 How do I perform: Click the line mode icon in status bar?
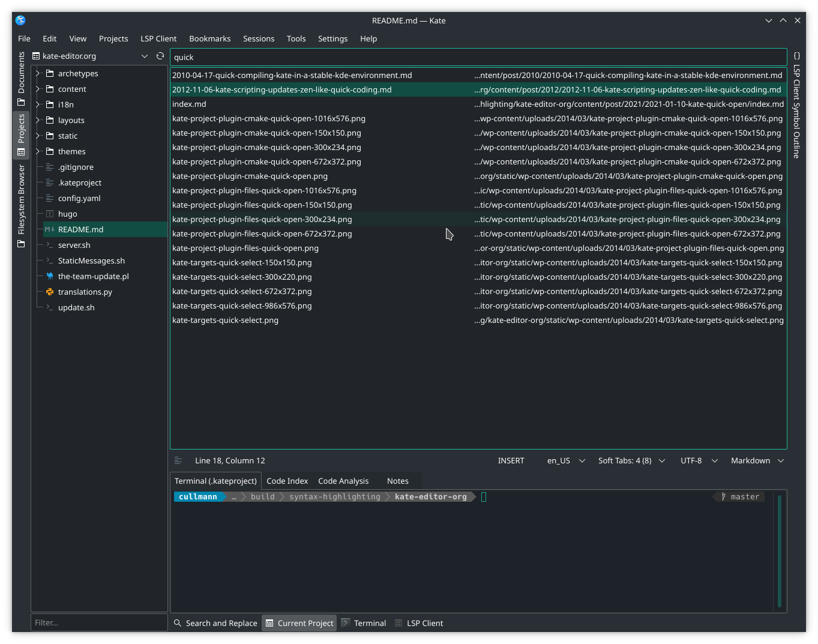tap(178, 460)
